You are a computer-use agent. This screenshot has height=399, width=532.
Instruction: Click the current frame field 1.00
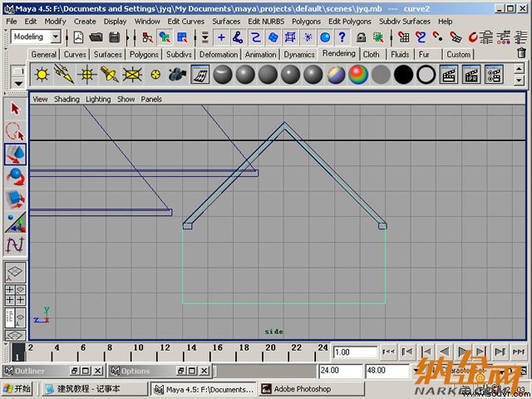pyautogui.click(x=355, y=352)
